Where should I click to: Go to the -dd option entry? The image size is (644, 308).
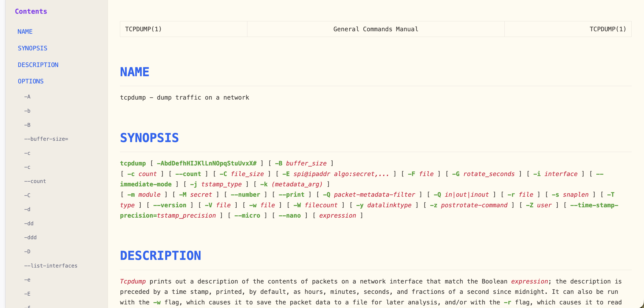[x=29, y=223]
